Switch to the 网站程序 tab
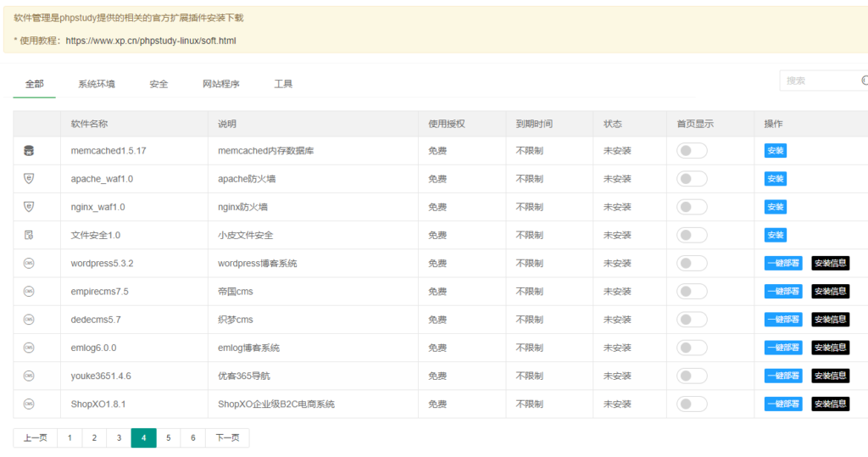 pyautogui.click(x=221, y=84)
